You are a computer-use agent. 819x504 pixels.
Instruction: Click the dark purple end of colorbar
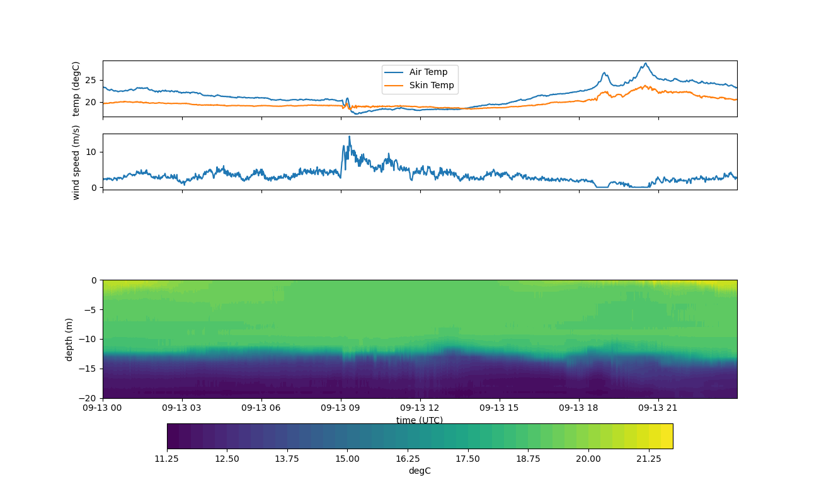click(x=173, y=436)
